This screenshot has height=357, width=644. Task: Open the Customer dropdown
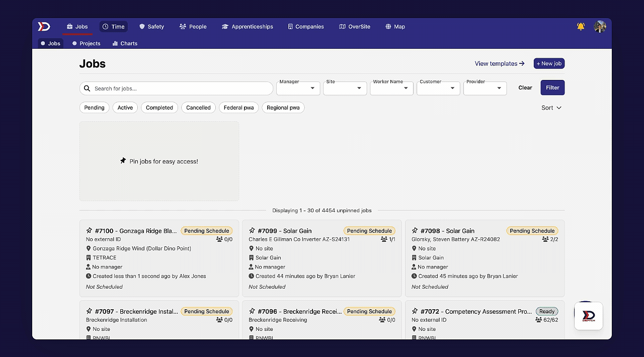[438, 88]
